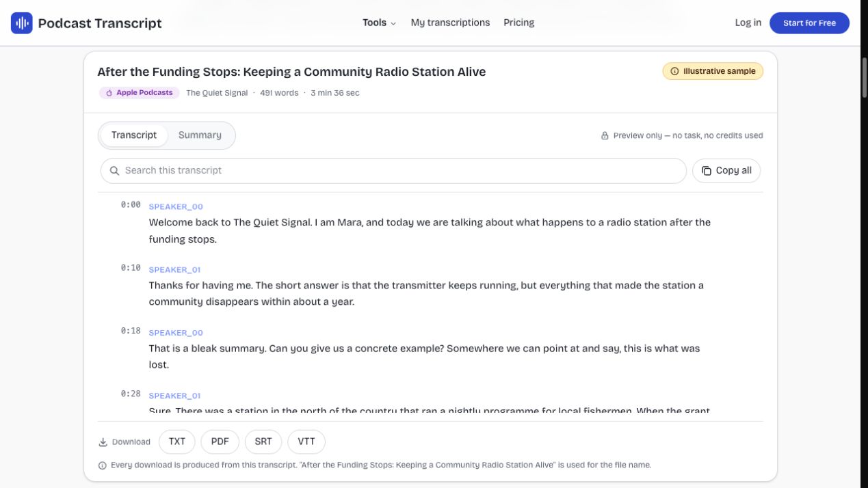Open My transcriptions page
This screenshot has width=868, height=488.
tap(450, 23)
